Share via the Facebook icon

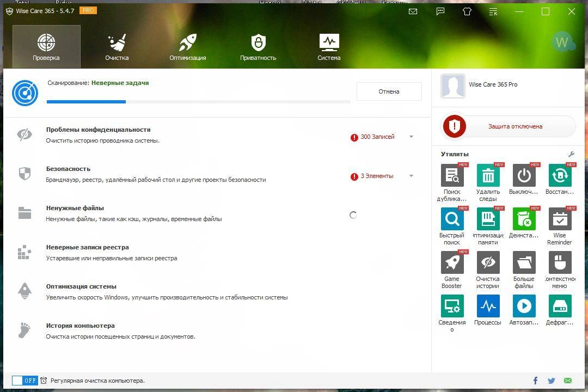(x=535, y=381)
